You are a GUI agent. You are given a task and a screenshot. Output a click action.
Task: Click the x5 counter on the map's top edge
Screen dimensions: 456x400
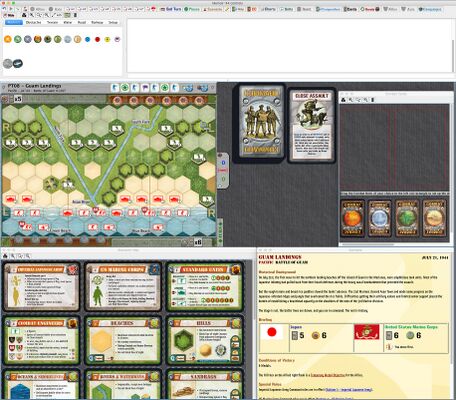click(x=18, y=99)
